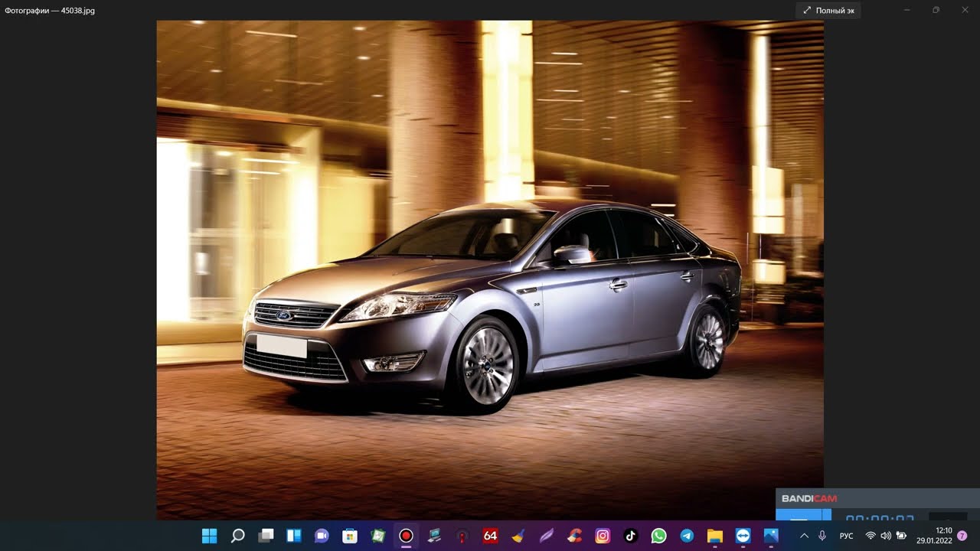Click the Ford Mondeo photo
The image size is (980, 551).
pyautogui.click(x=490, y=270)
